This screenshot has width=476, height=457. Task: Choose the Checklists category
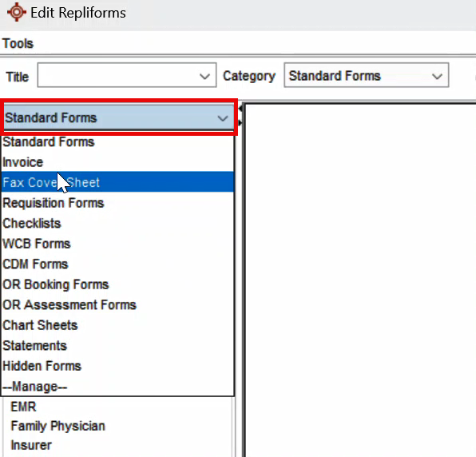tap(117, 223)
